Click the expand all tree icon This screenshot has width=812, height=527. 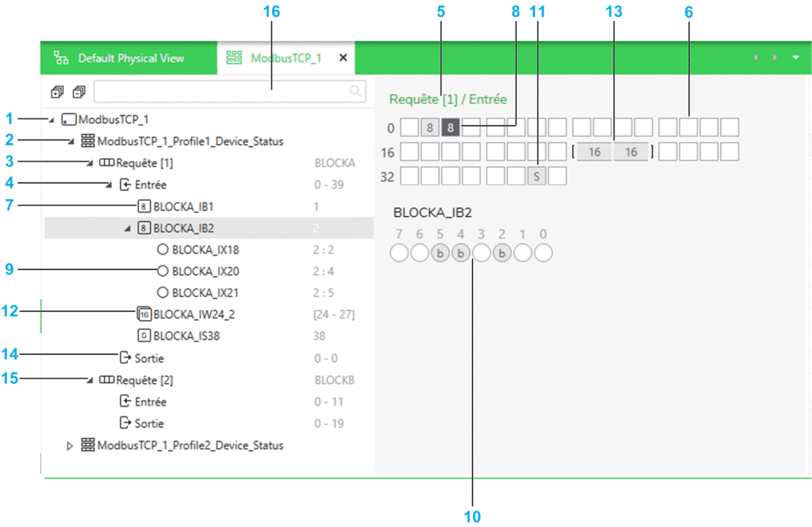[57, 92]
